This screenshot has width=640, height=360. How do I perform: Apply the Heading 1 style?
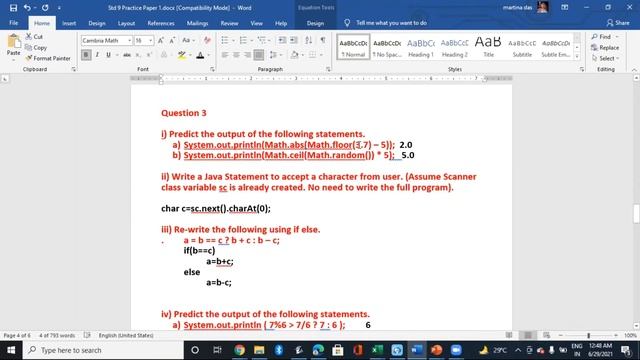point(421,47)
